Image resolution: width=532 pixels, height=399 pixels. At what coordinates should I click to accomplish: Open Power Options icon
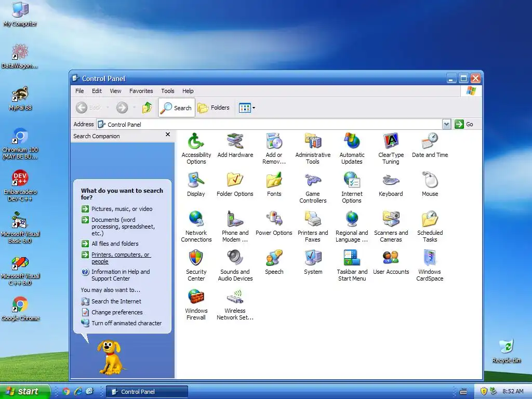274,223
